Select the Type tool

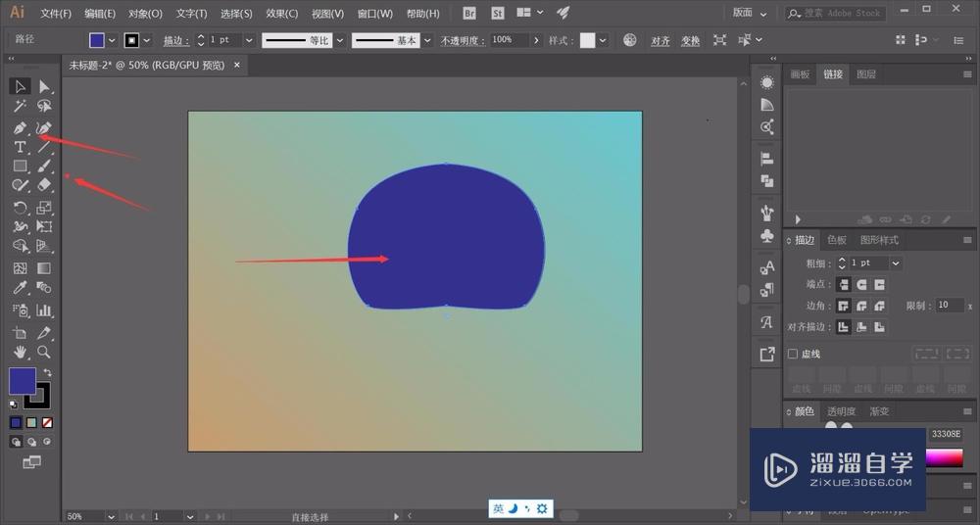20,147
